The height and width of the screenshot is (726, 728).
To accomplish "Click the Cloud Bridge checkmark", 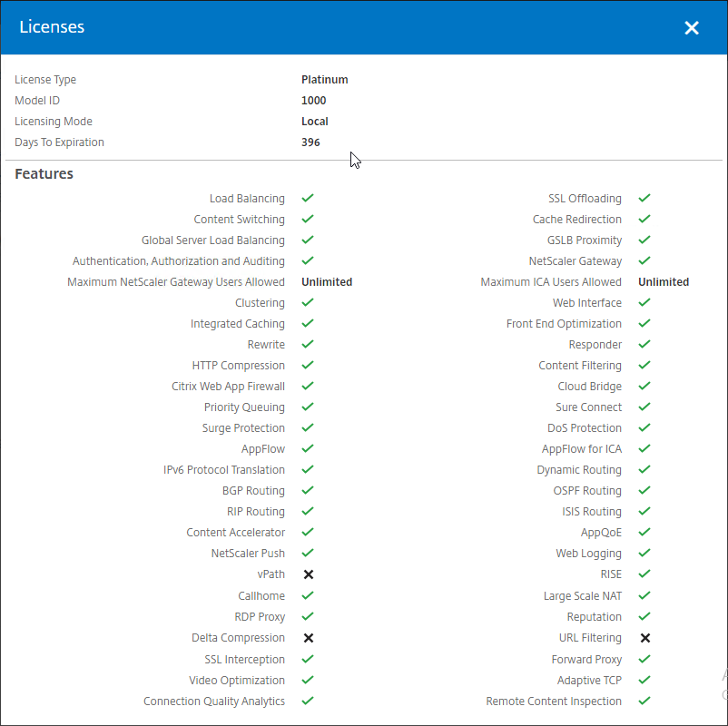I will click(644, 387).
